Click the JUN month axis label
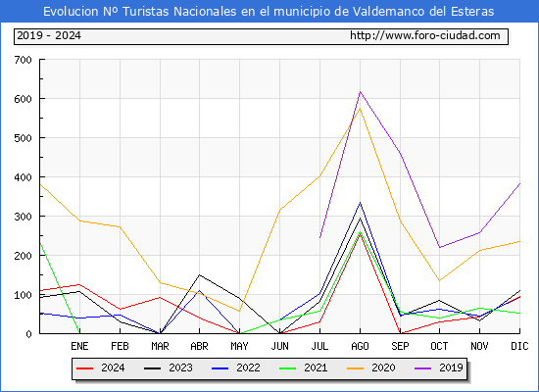Image resolution: width=539 pixels, height=392 pixels. pos(280,346)
